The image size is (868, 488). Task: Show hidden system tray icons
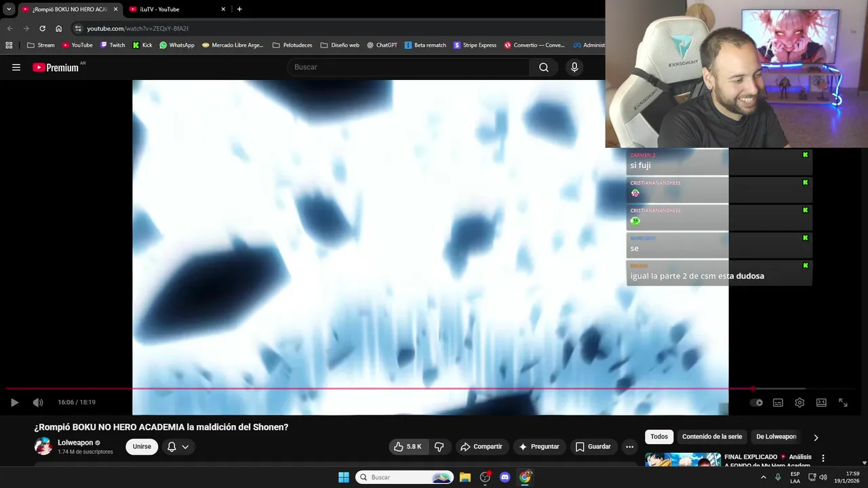coord(764,477)
